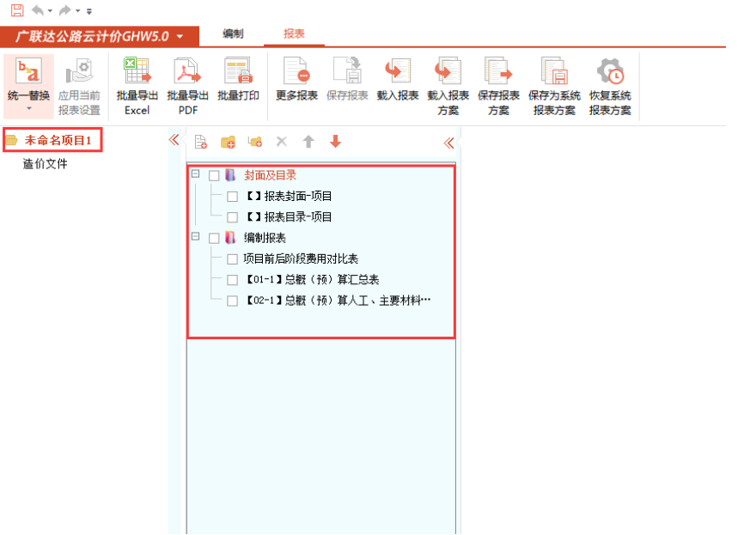Open the 广联达公路云计价GHW5.0 dropdown menu
The width and height of the screenshot is (756, 535).
point(180,37)
